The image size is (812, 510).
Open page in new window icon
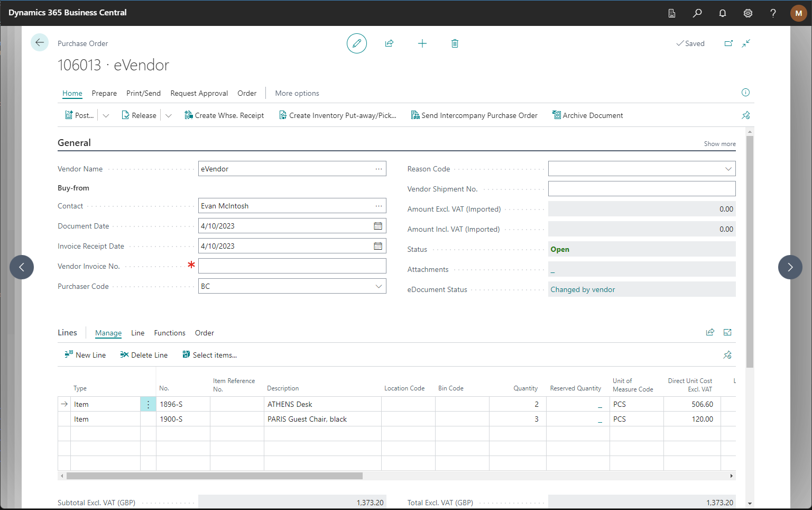coord(728,43)
